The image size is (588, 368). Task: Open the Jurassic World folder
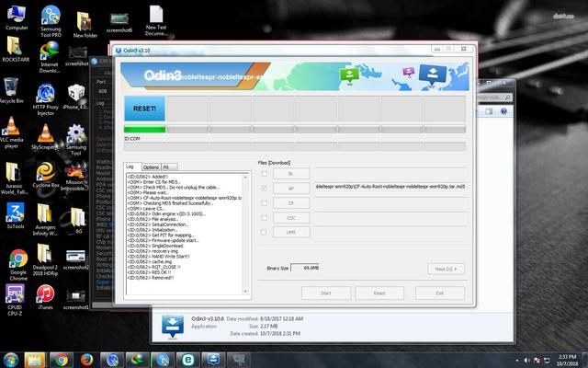click(15, 178)
